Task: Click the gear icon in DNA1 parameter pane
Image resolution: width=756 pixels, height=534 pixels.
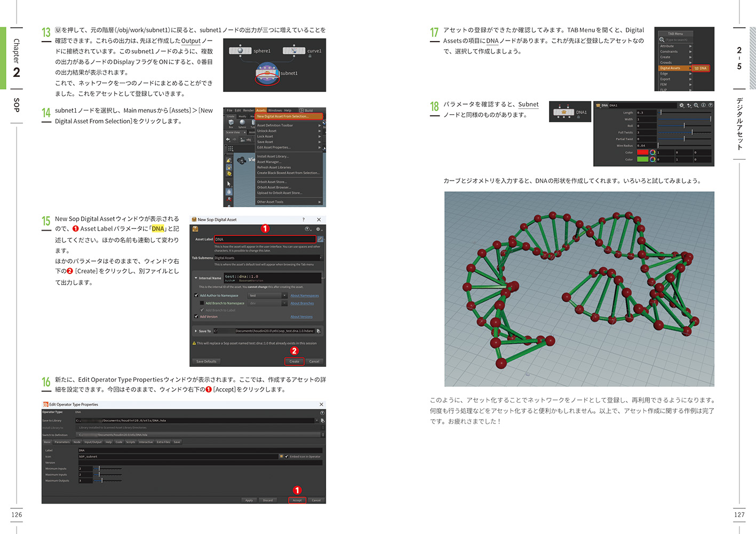Action: click(x=681, y=105)
